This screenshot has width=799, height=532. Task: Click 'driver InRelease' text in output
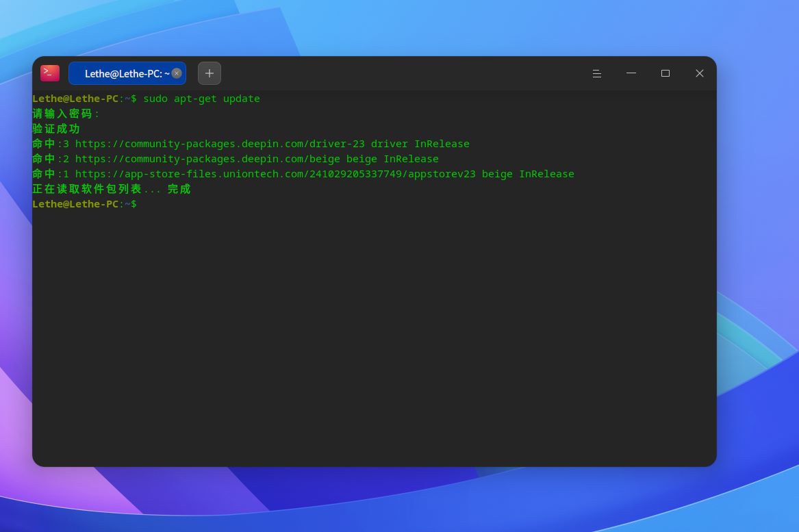[x=420, y=144]
